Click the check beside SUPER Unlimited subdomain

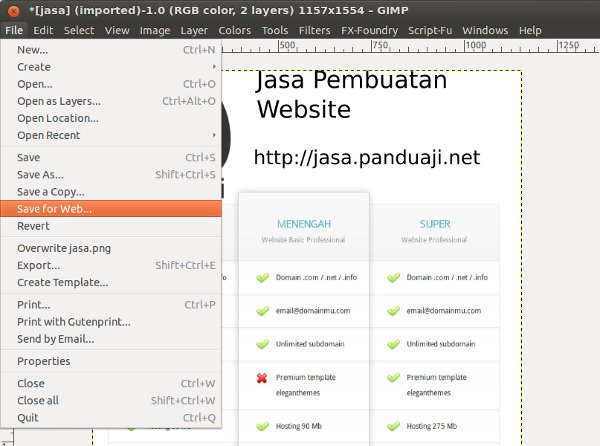click(x=393, y=344)
